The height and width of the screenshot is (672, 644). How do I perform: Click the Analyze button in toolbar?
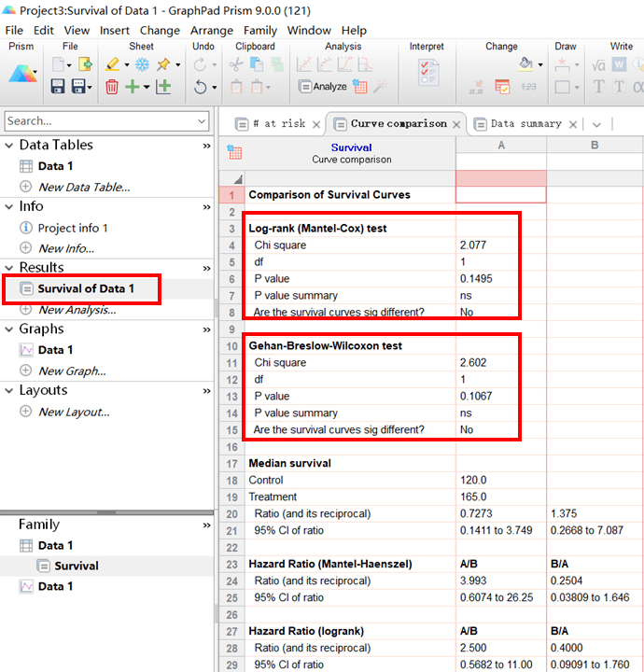click(x=323, y=87)
